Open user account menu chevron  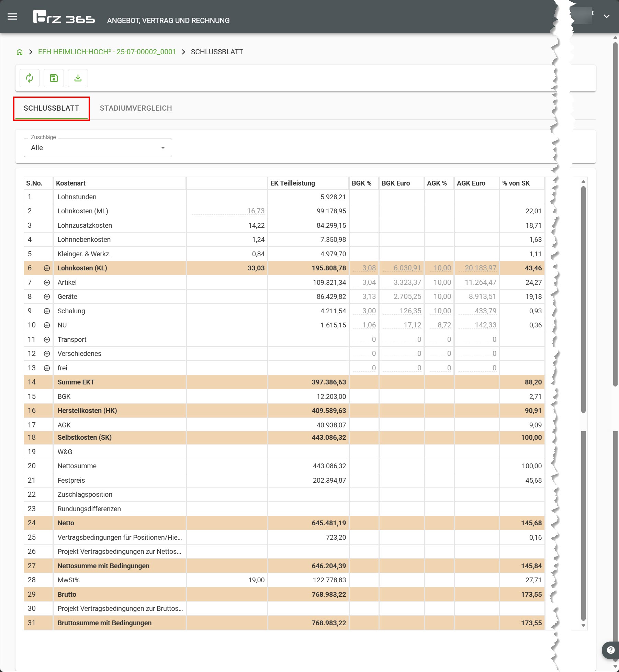607,16
